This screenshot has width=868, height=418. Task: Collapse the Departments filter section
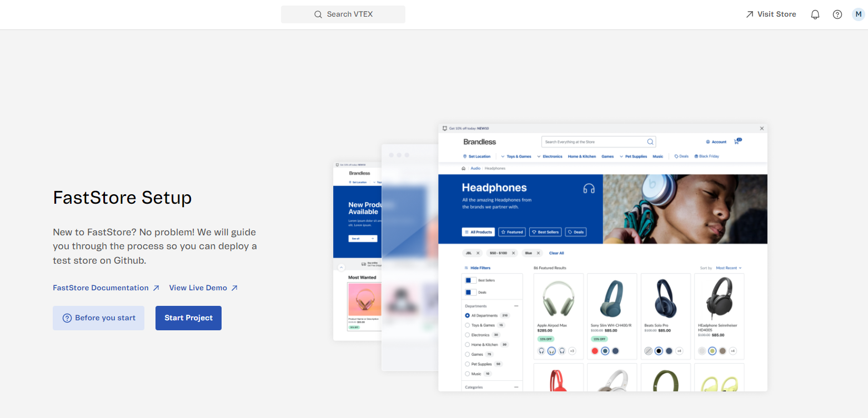point(516,306)
